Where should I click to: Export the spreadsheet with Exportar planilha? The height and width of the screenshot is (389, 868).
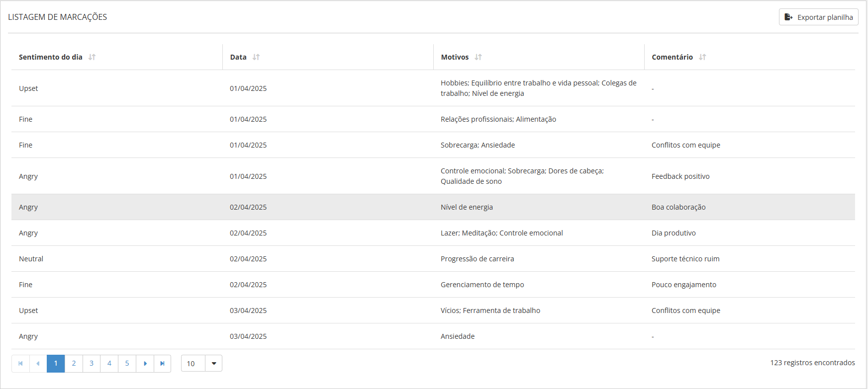818,17
